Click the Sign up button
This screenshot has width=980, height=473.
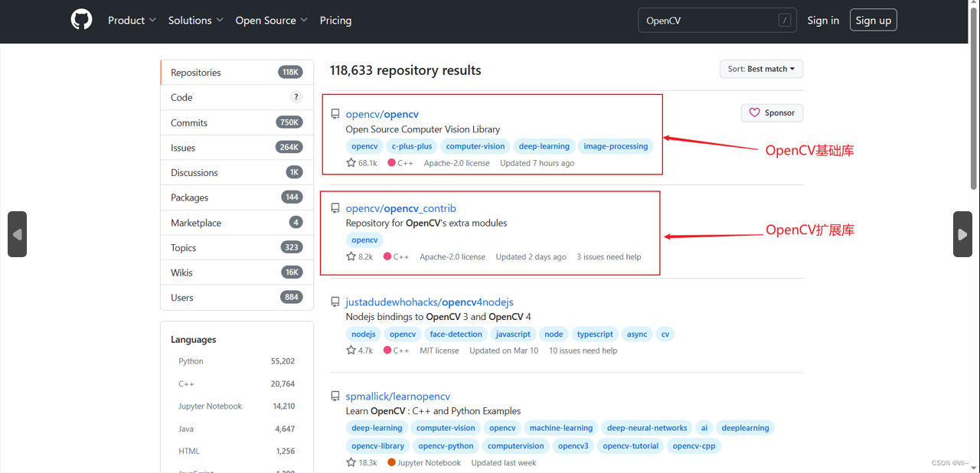coord(873,21)
